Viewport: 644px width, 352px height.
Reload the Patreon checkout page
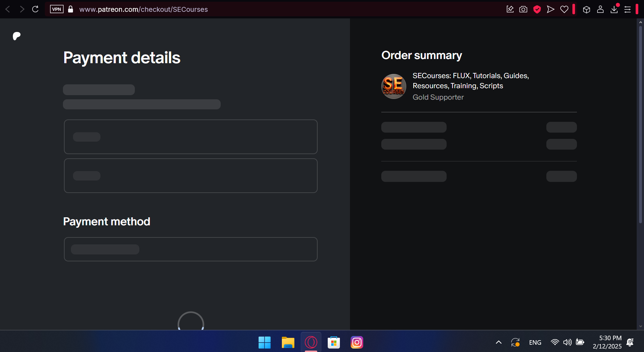[35, 9]
